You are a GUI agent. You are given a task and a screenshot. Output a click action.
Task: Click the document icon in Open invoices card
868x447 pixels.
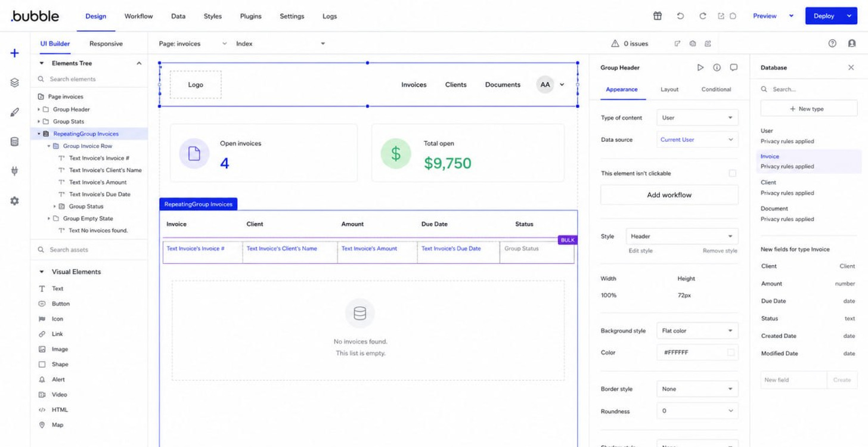click(194, 153)
